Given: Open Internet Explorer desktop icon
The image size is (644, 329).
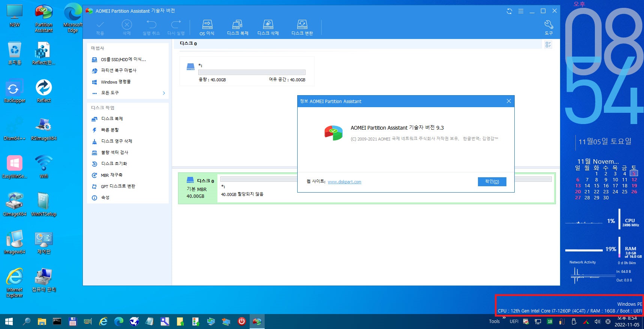Looking at the screenshot, I should (15, 283).
